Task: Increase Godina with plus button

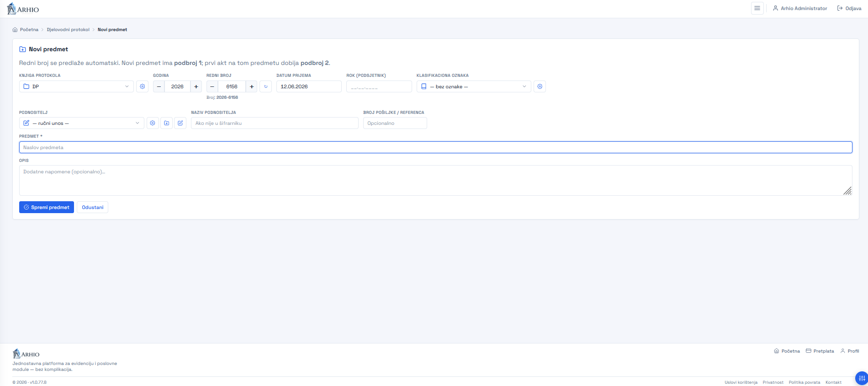Action: (196, 86)
